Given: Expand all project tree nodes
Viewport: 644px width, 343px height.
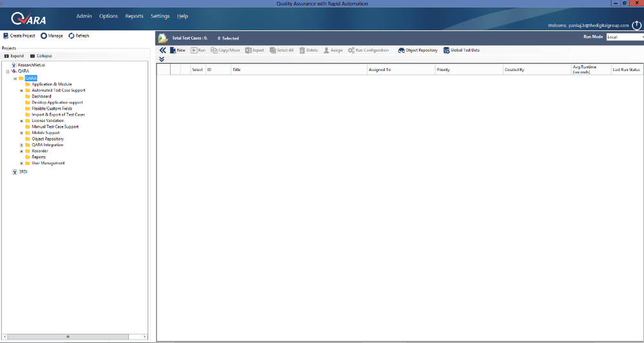Looking at the screenshot, I should tap(14, 56).
